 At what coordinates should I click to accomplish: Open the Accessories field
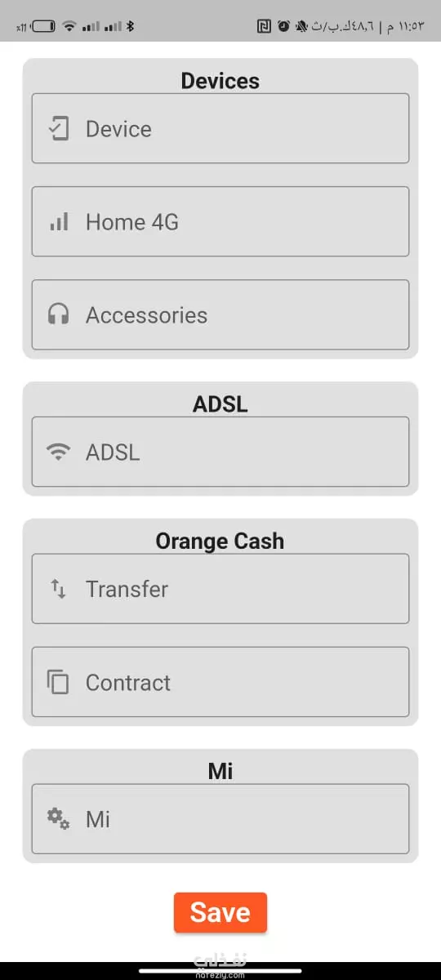(220, 314)
